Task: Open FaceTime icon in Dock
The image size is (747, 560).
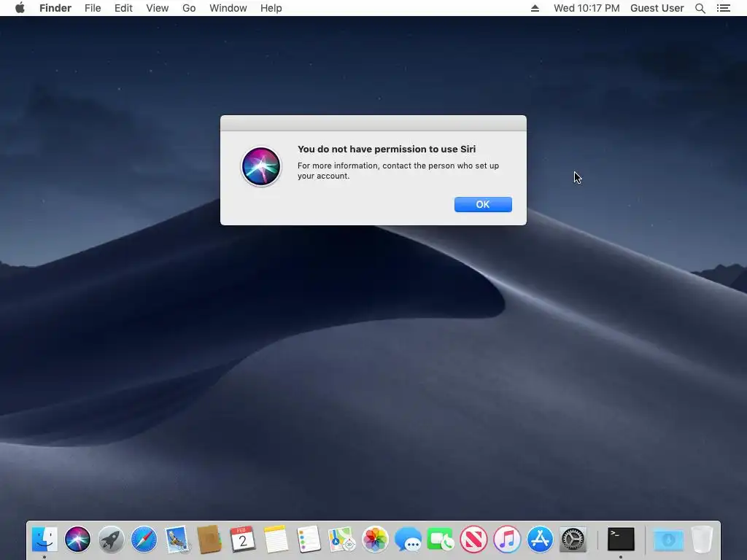Action: (x=441, y=540)
